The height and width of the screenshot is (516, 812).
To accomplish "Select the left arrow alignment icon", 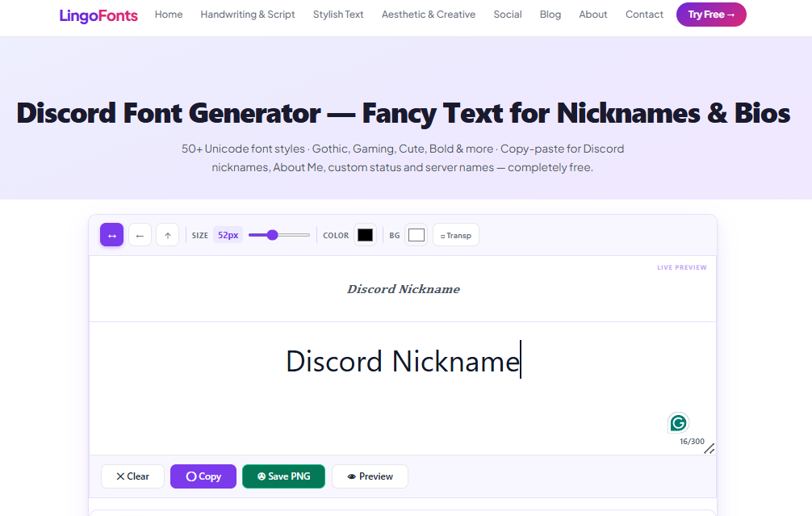I will tap(140, 235).
